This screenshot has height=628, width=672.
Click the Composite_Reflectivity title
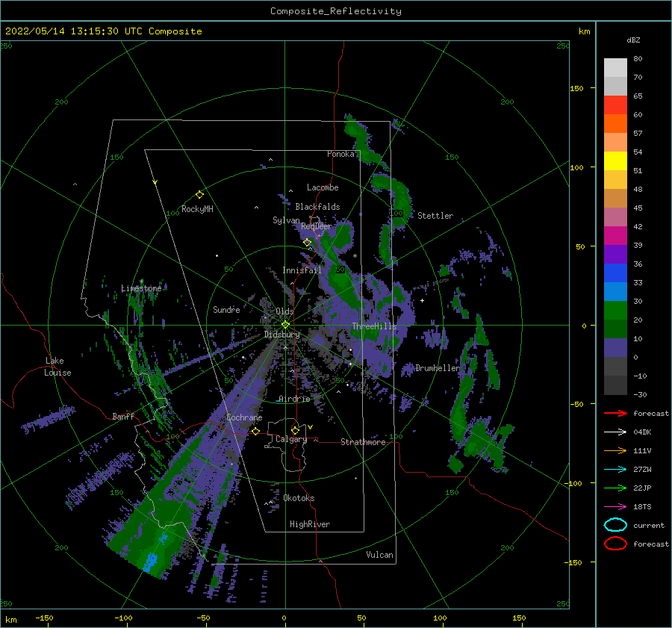(x=336, y=11)
